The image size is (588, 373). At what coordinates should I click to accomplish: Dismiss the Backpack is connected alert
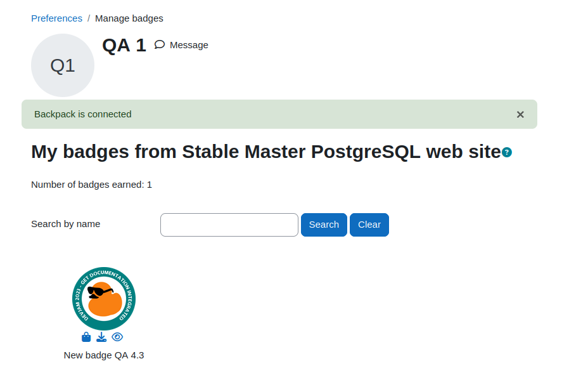click(520, 114)
